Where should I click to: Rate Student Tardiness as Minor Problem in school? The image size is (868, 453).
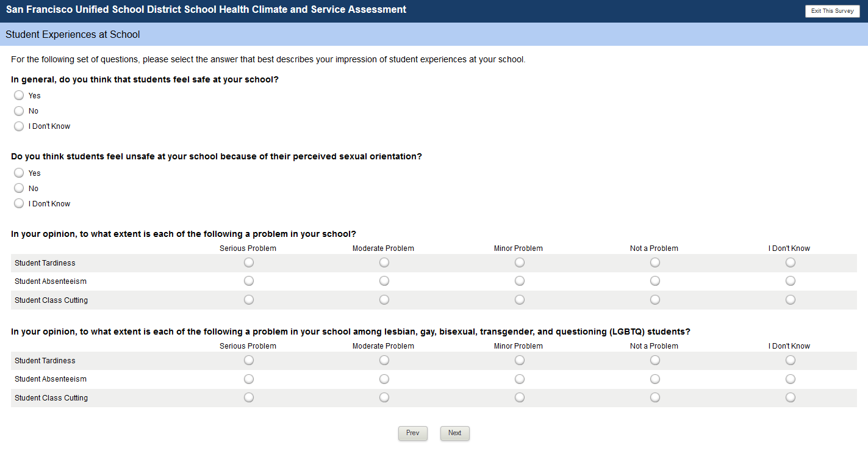tap(519, 263)
